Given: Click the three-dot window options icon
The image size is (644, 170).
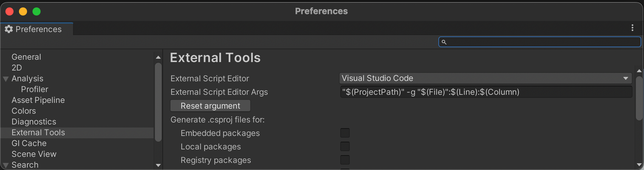Looking at the screenshot, I should click(632, 28).
